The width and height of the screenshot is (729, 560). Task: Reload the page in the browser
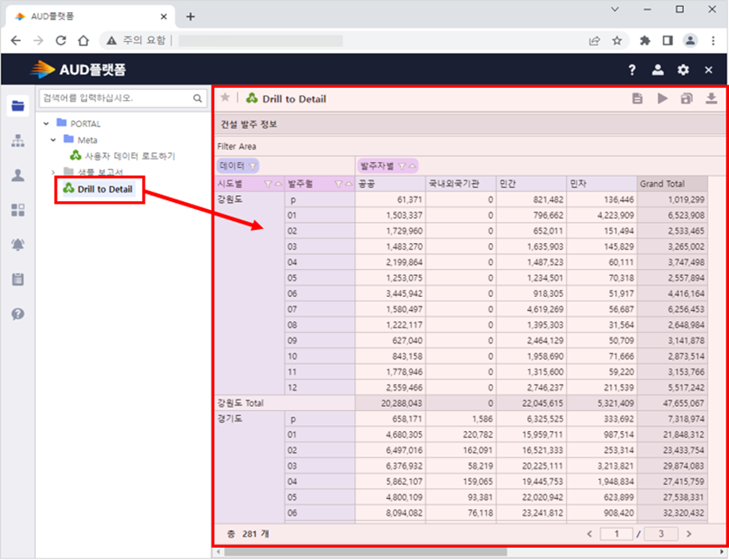(x=61, y=41)
